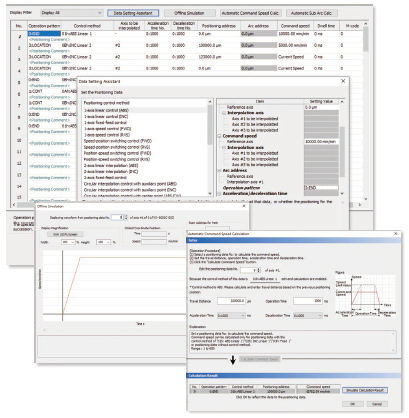
Task: Collapse the 'Command speed' tree node
Action: [x=220, y=136]
